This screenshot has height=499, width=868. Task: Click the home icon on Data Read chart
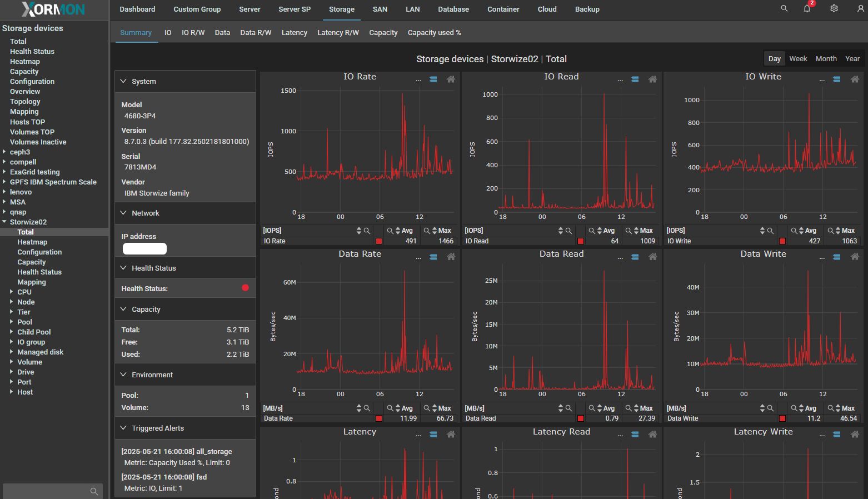[653, 257]
